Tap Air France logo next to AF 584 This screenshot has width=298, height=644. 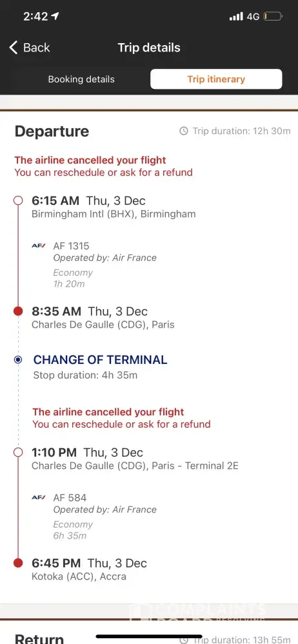point(39,498)
